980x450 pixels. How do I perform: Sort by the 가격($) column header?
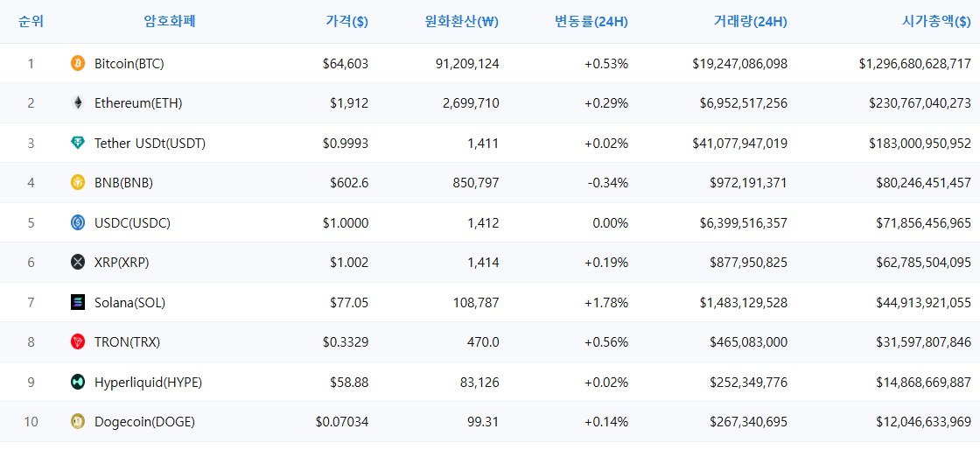(346, 22)
